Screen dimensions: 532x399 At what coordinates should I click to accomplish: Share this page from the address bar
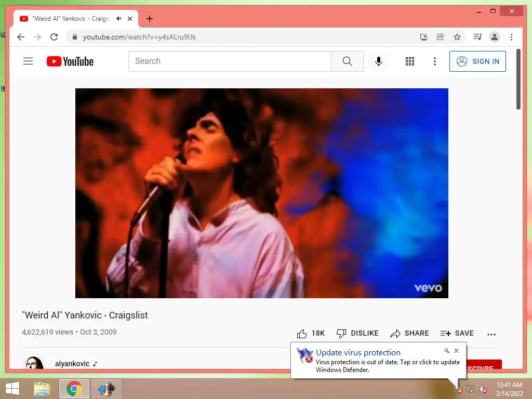click(441, 37)
